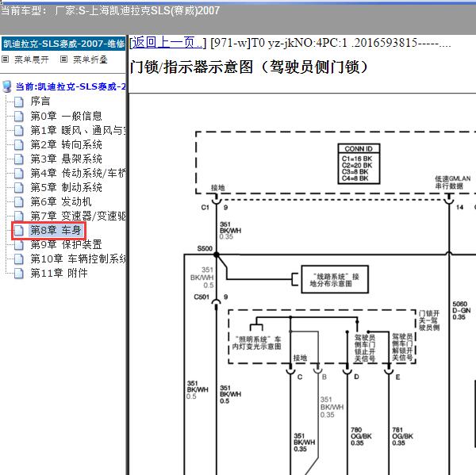This screenshot has width=476, height=475.
Task: Click the 驾驶员侧车门锁止开关信号 label
Action: point(365,348)
